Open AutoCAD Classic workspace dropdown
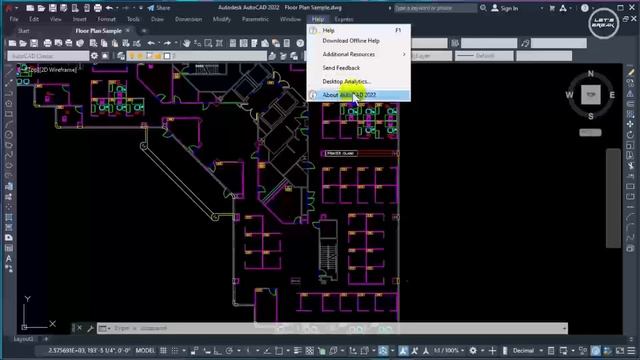 (48, 56)
